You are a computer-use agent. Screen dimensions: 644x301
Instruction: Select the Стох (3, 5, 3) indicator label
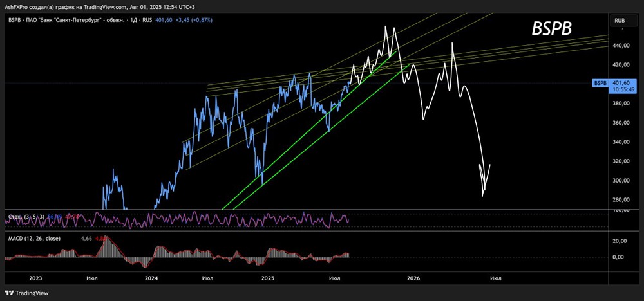pos(26,216)
